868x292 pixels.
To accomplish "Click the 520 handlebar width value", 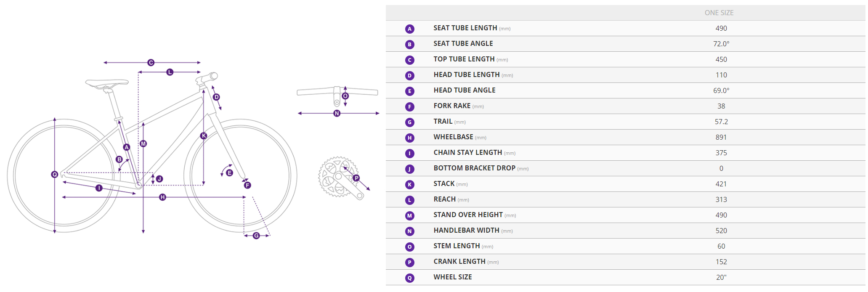I will (721, 231).
